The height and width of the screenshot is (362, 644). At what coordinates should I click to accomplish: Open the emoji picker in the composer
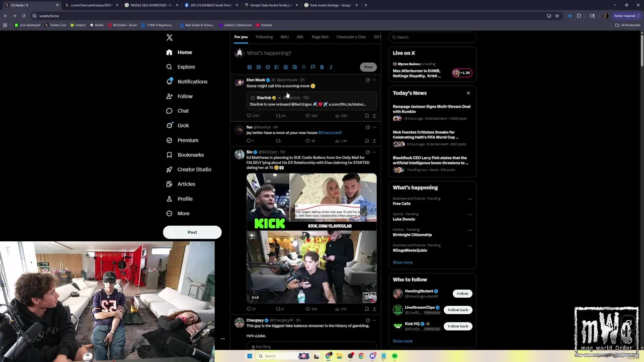point(286,67)
